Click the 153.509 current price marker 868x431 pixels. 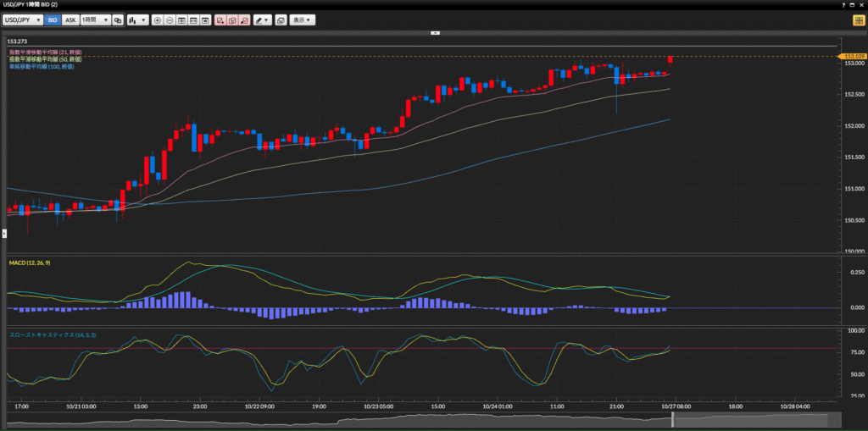853,56
